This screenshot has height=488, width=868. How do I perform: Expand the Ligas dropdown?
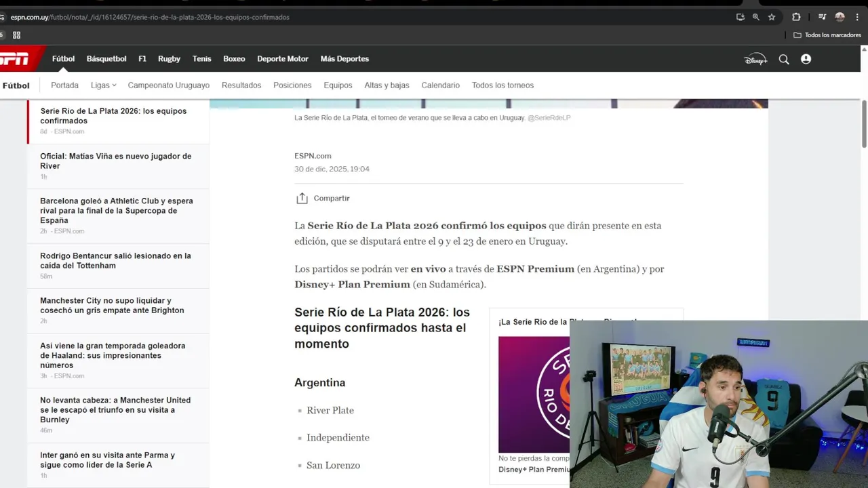click(x=104, y=85)
